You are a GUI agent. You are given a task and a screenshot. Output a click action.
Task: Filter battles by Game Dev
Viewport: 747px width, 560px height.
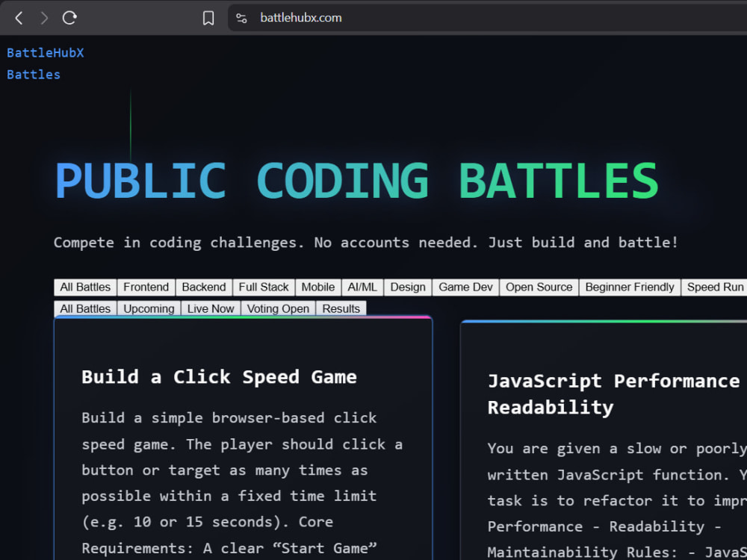point(465,287)
